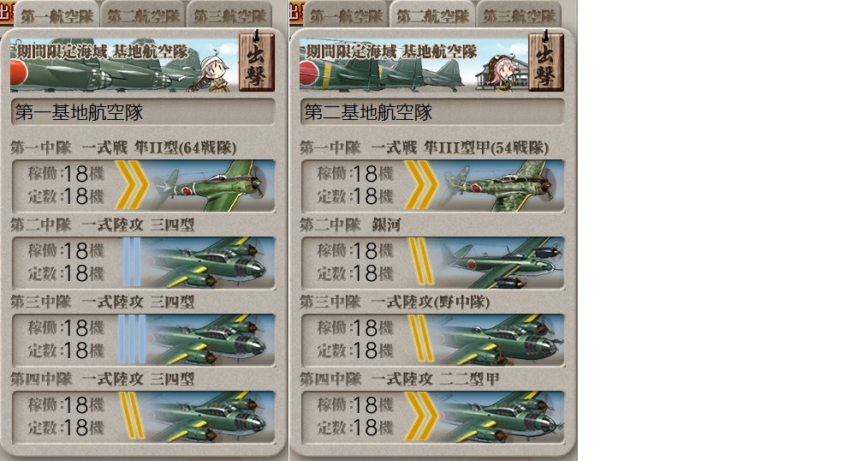The image size is (868, 461).
Task: Switch to 第二航空隊 tab in left panel
Action: tap(143, 15)
